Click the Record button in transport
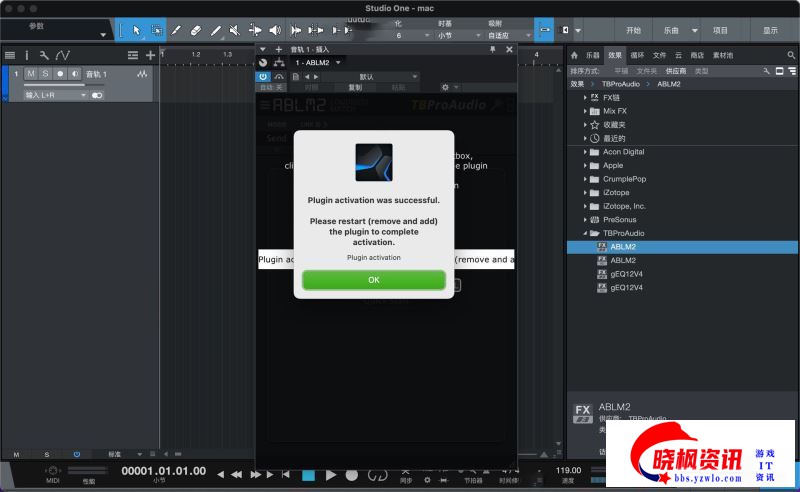Screen dimensions: 800x492 click(x=352, y=475)
